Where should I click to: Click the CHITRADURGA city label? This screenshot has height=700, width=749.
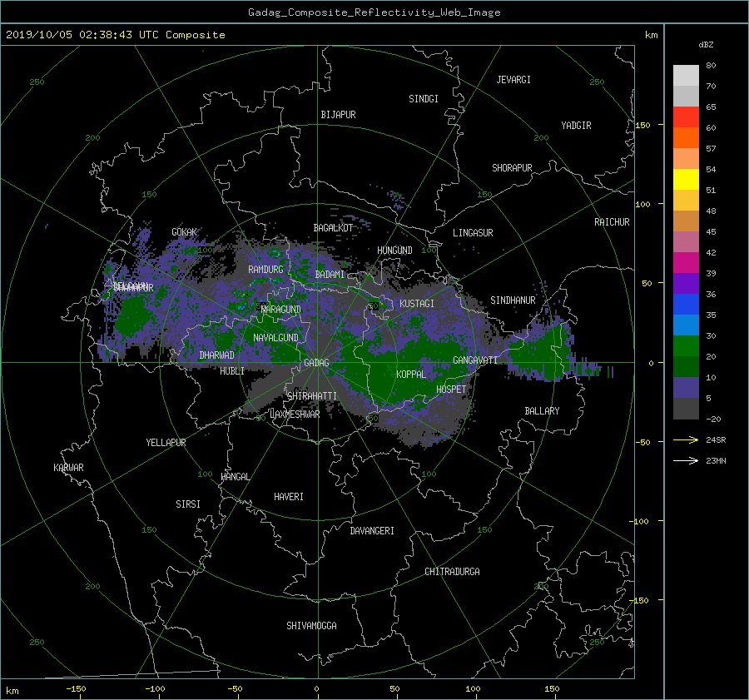tap(452, 572)
